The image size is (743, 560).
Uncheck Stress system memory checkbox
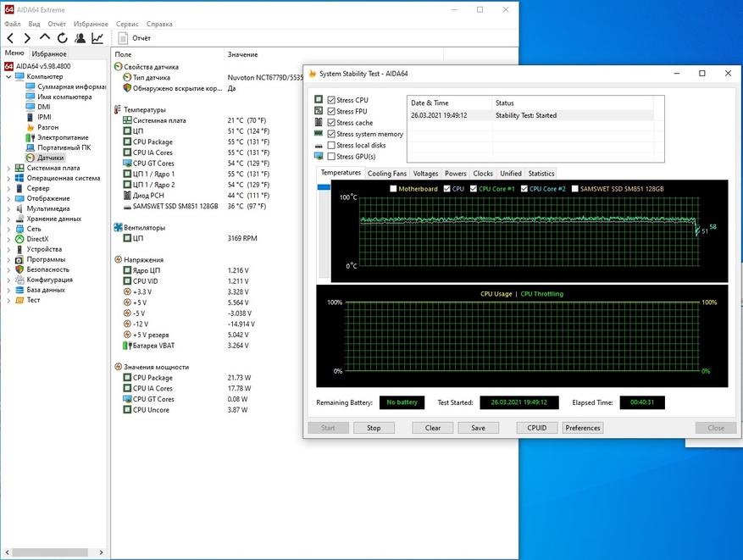[x=331, y=134]
